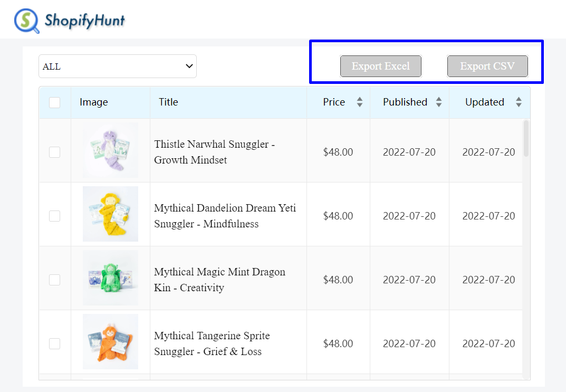
Task: Click the Price column header label
Action: tap(334, 102)
